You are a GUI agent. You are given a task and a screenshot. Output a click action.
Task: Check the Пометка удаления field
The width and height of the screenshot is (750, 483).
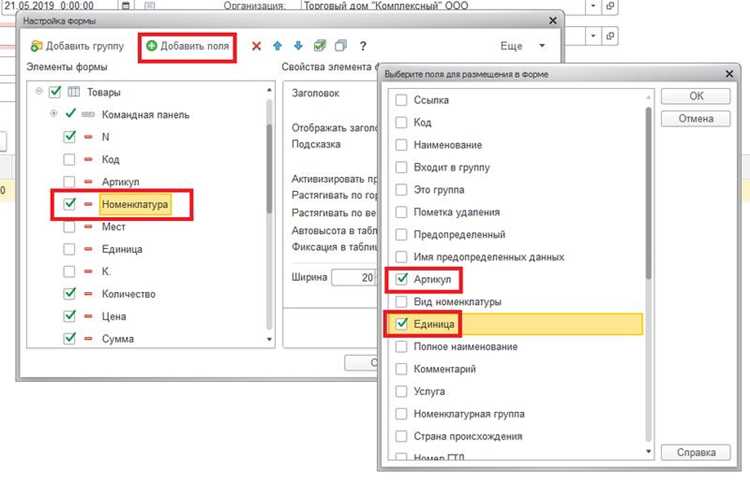pyautogui.click(x=401, y=212)
